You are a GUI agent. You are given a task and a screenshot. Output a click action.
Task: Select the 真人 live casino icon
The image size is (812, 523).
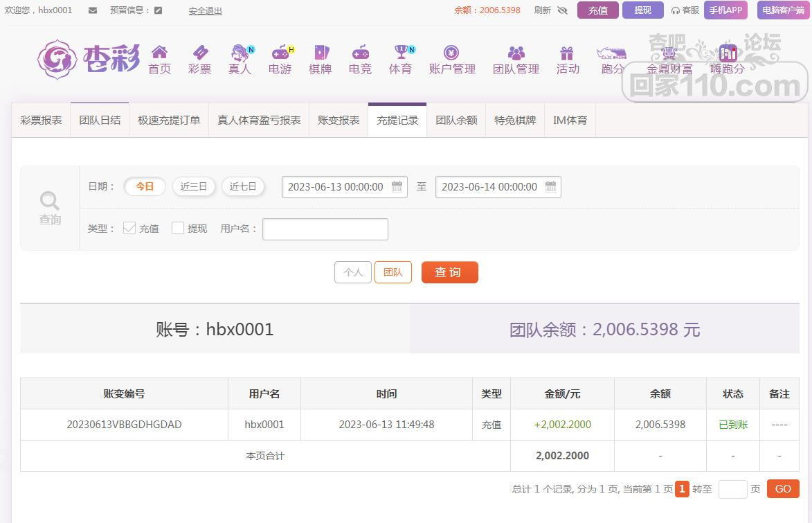[240, 53]
